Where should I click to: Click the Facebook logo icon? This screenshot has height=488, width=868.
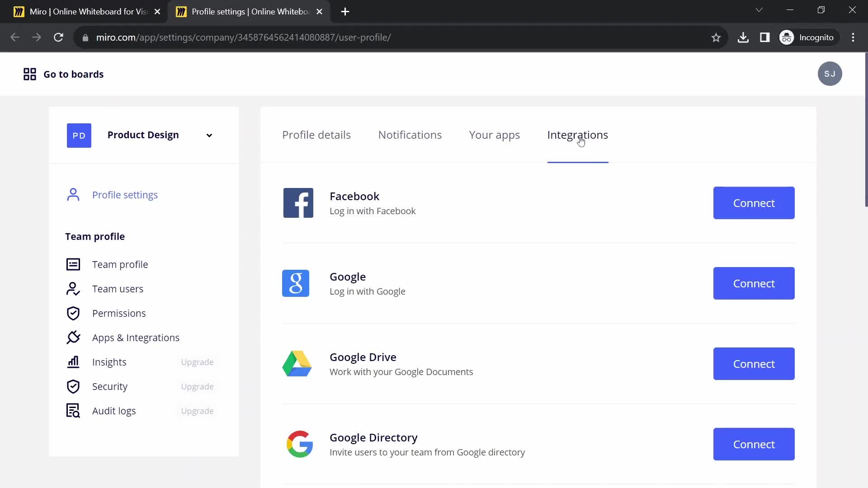click(298, 203)
